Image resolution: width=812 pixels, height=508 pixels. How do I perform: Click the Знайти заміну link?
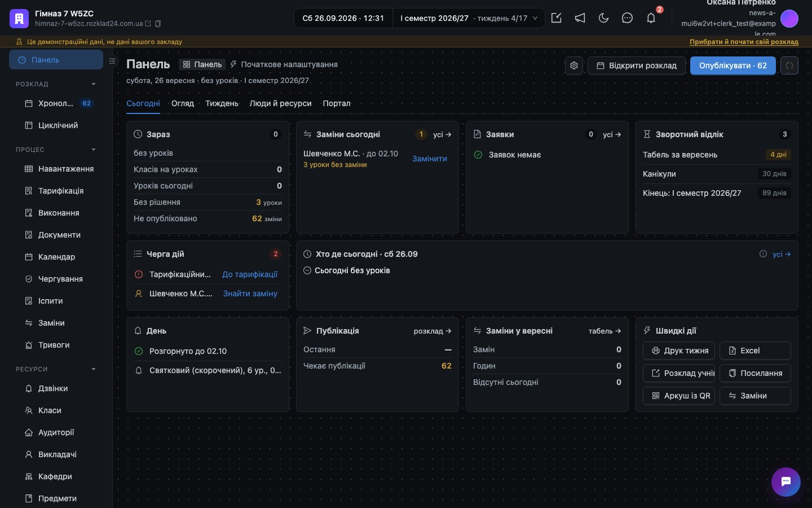point(250,294)
